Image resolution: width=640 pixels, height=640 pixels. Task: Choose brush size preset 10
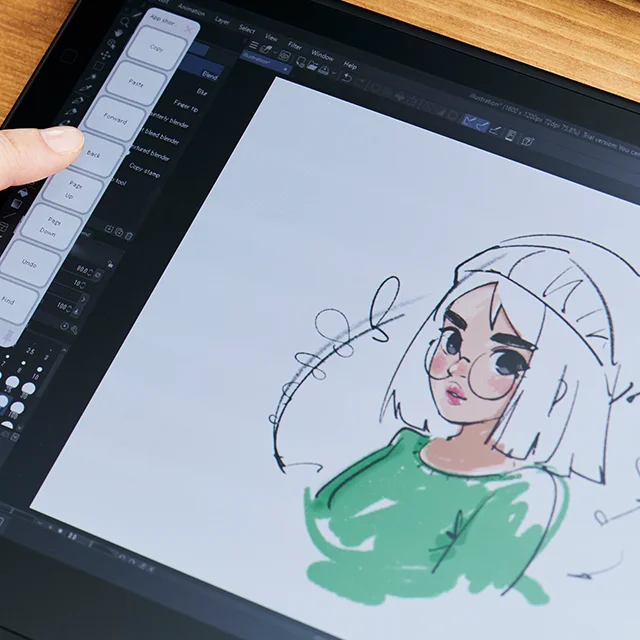[x=38, y=372]
